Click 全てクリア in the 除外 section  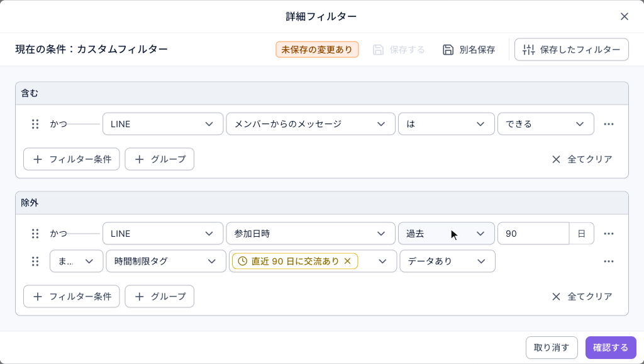pos(582,297)
